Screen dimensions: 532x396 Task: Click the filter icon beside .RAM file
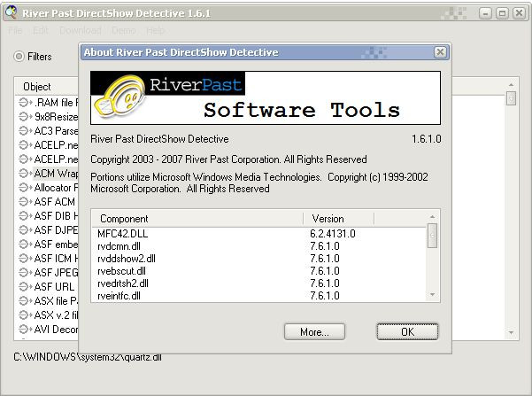click(x=25, y=102)
